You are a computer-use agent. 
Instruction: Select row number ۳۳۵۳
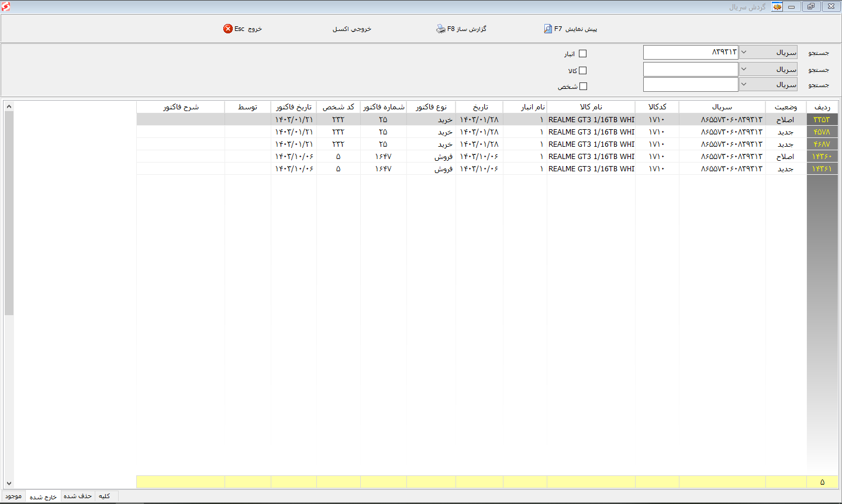(822, 119)
